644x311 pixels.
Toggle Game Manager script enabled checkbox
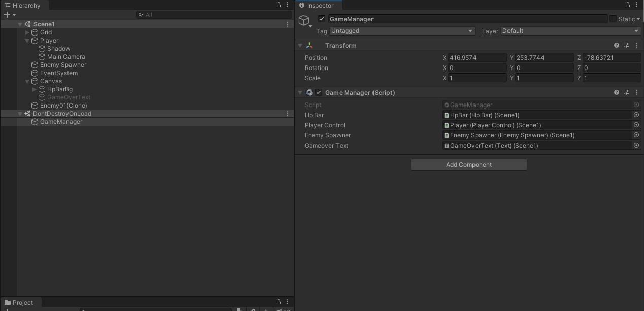319,92
